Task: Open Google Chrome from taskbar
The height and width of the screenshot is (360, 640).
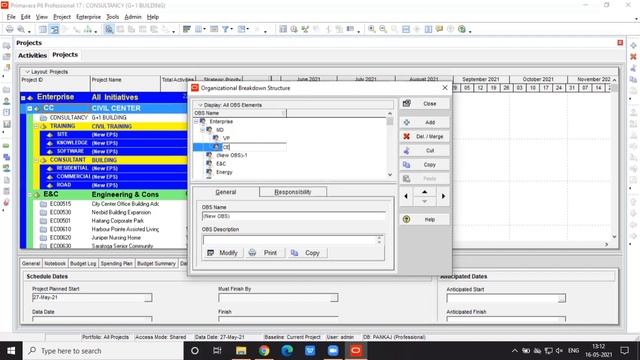Action: (x=264, y=351)
